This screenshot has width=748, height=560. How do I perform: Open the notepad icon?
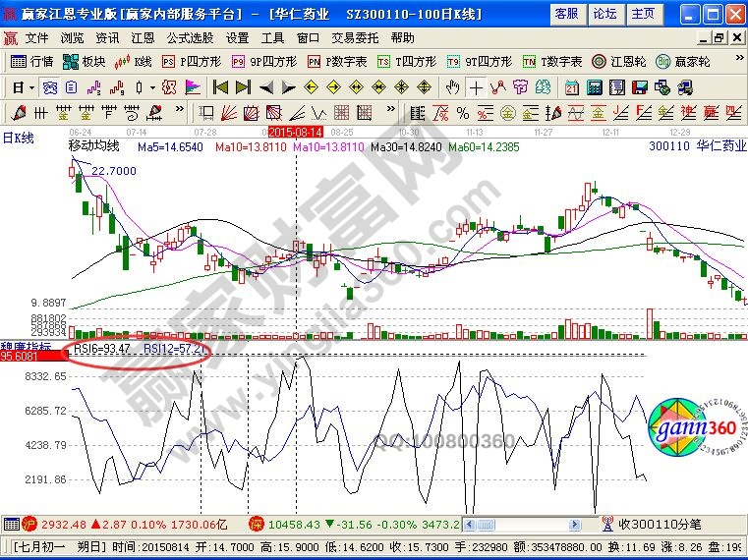tap(617, 87)
